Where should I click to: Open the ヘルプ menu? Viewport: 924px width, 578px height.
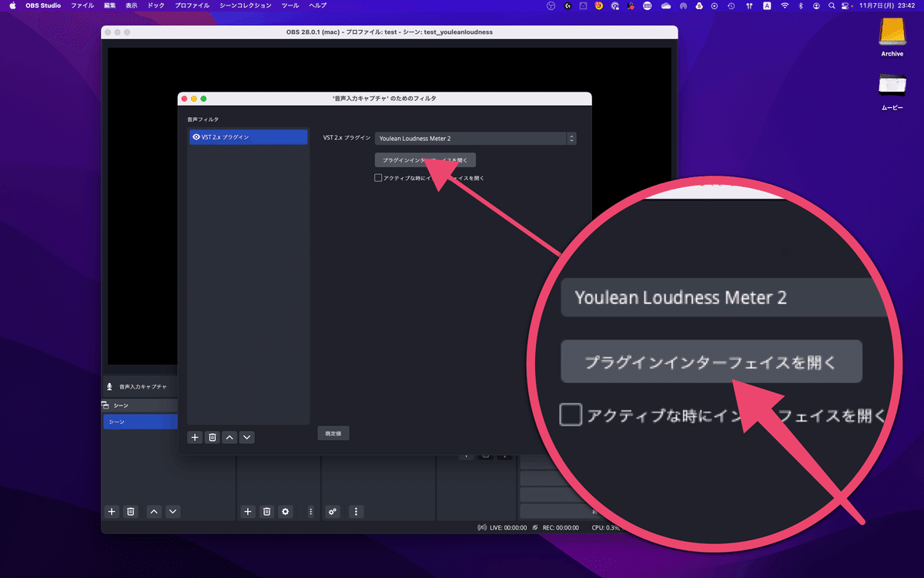pyautogui.click(x=317, y=5)
